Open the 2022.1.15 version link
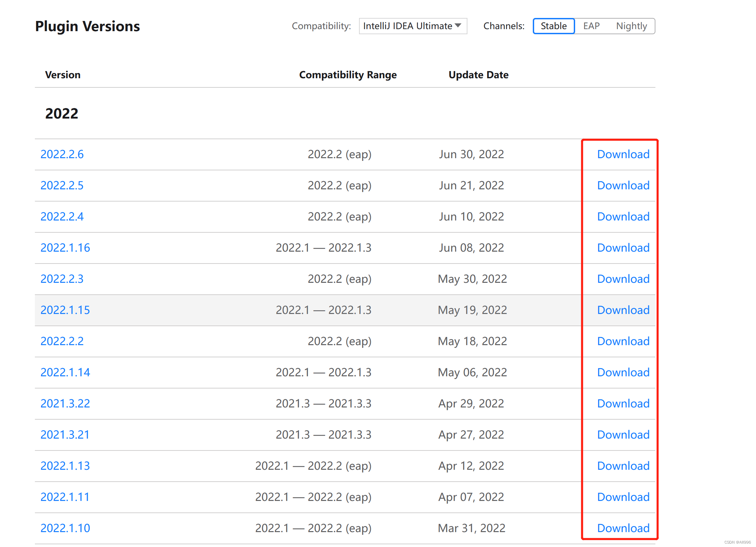 coord(65,310)
